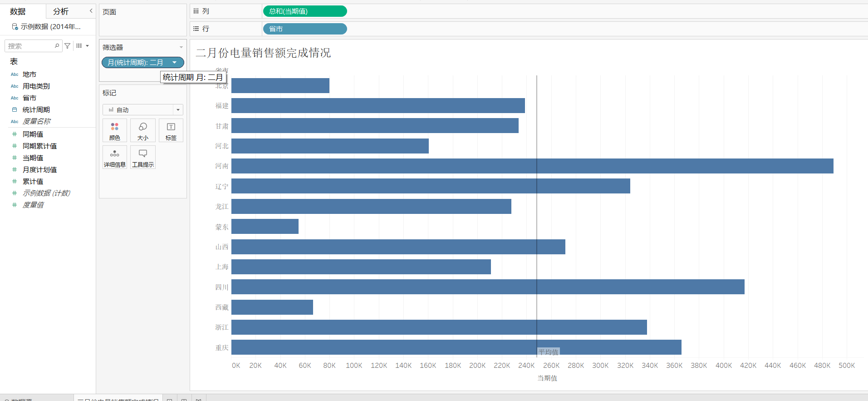Select the 同期累计值 measure
Viewport: 868px width, 401px height.
(40, 146)
